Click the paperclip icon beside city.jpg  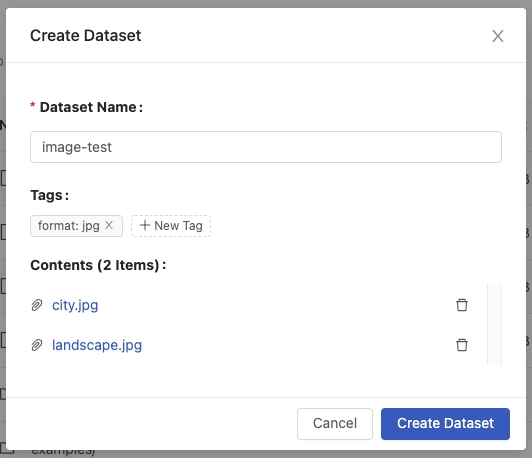(x=37, y=305)
